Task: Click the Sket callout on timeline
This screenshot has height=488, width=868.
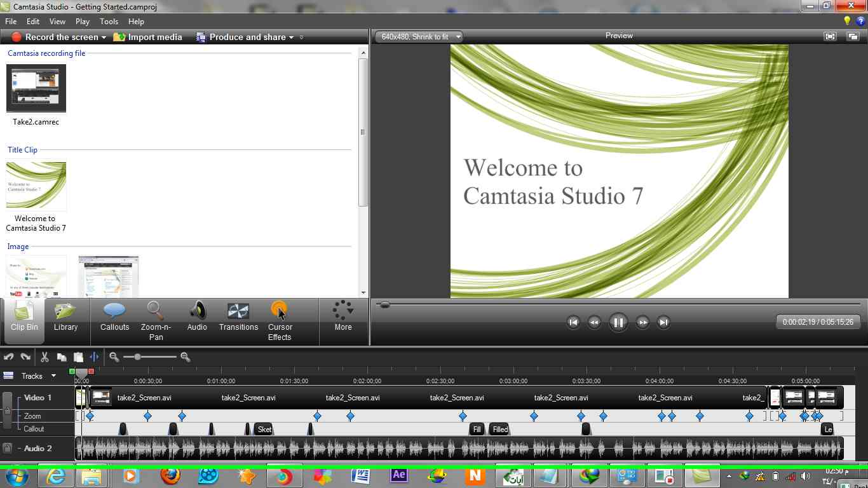Action: (264, 430)
